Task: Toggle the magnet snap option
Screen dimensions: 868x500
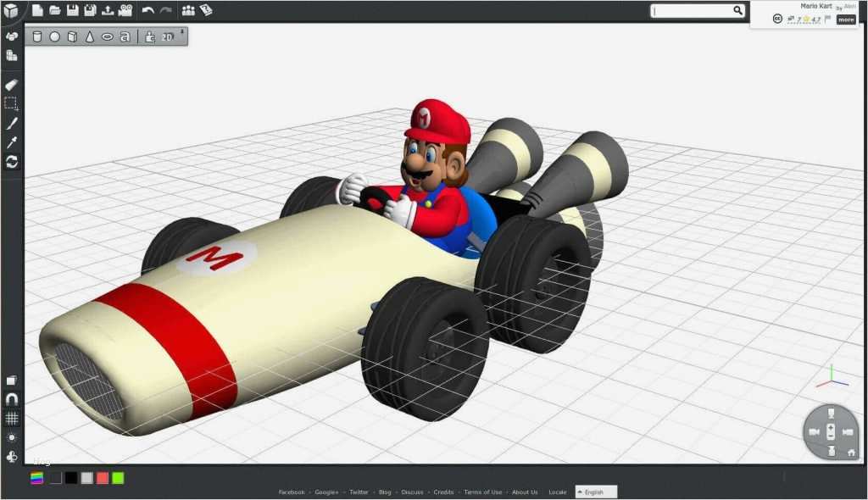Action: click(12, 398)
